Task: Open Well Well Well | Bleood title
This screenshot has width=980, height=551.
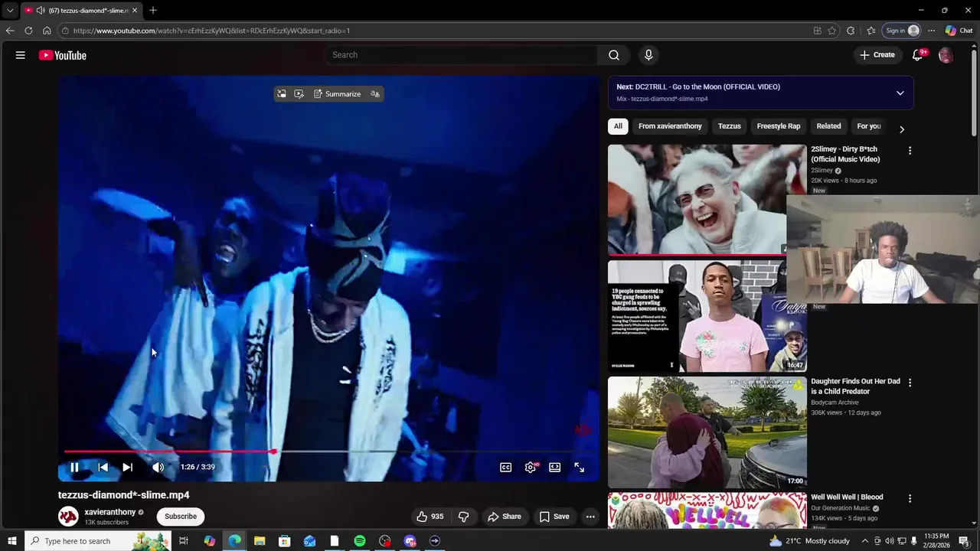Action: (x=847, y=497)
